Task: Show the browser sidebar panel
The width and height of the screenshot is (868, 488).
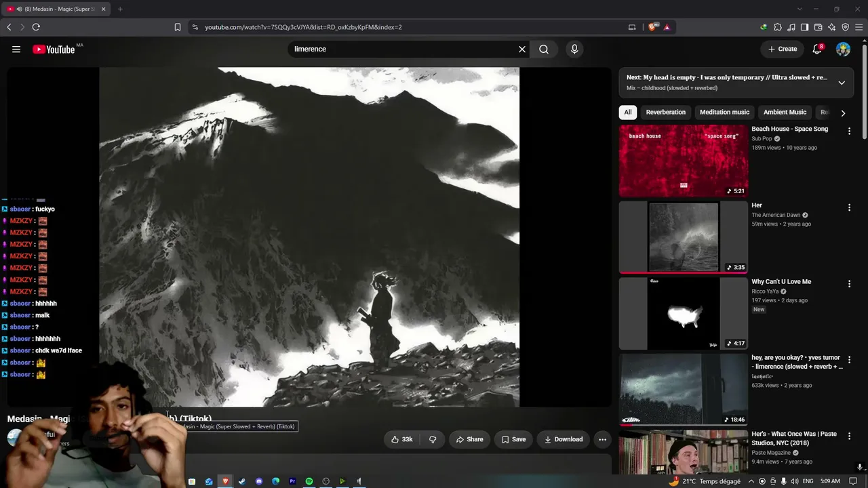Action: click(804, 27)
